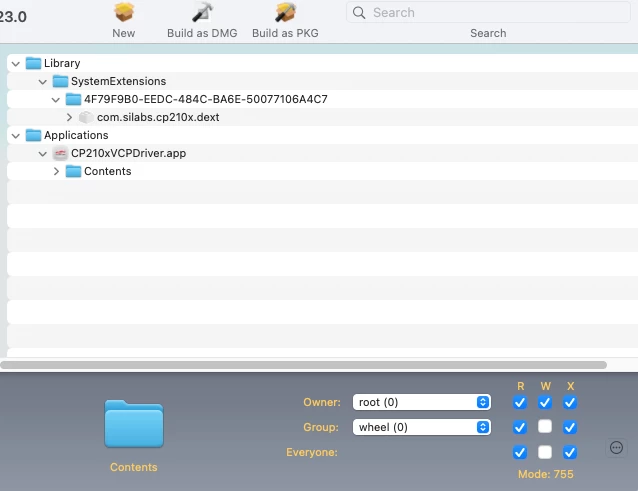The height and width of the screenshot is (491, 638).
Task: Collapse the 4F79F9B0-EEDC folder
Action: point(56,99)
